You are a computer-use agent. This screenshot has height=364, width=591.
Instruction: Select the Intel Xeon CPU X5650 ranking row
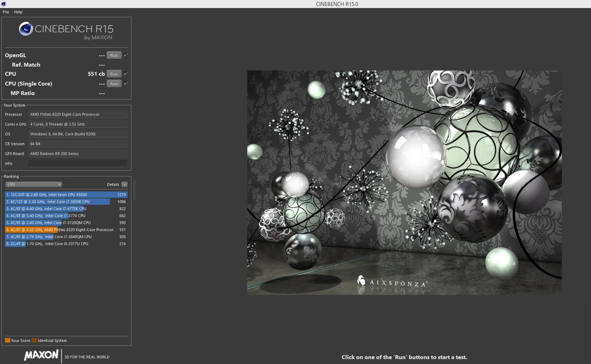(x=66, y=194)
